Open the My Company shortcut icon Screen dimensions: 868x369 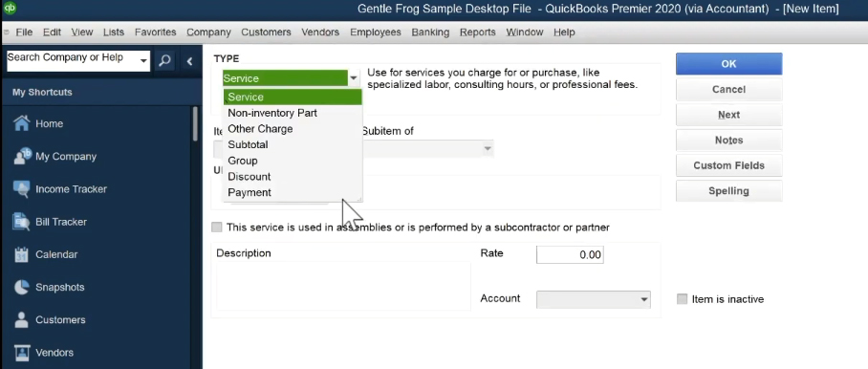coord(22,157)
